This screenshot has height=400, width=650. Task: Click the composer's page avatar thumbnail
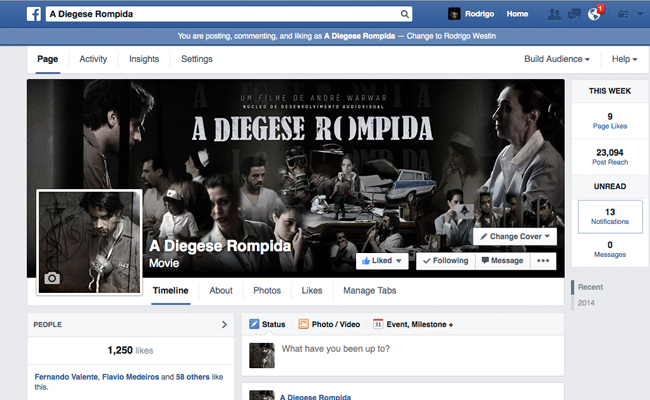[x=262, y=355]
